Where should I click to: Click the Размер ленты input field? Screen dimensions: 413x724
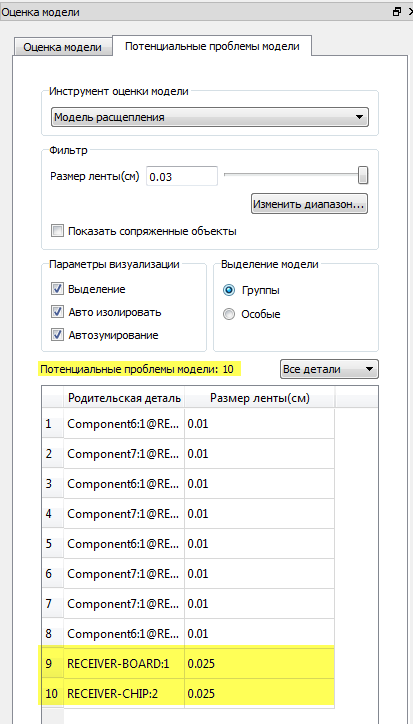point(182,176)
